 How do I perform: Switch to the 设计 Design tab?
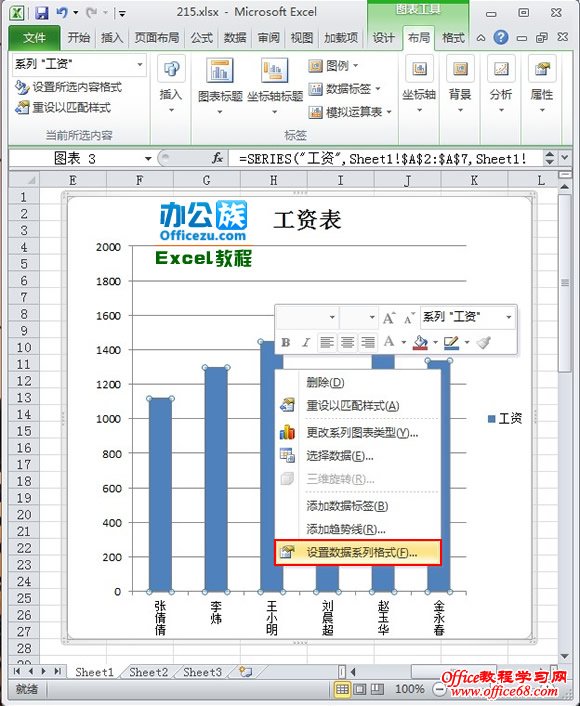pyautogui.click(x=384, y=38)
